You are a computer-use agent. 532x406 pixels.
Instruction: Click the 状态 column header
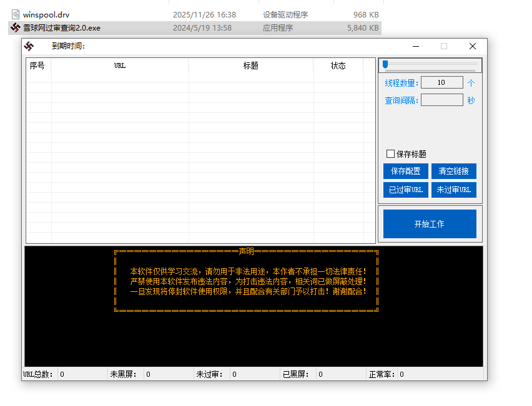338,65
